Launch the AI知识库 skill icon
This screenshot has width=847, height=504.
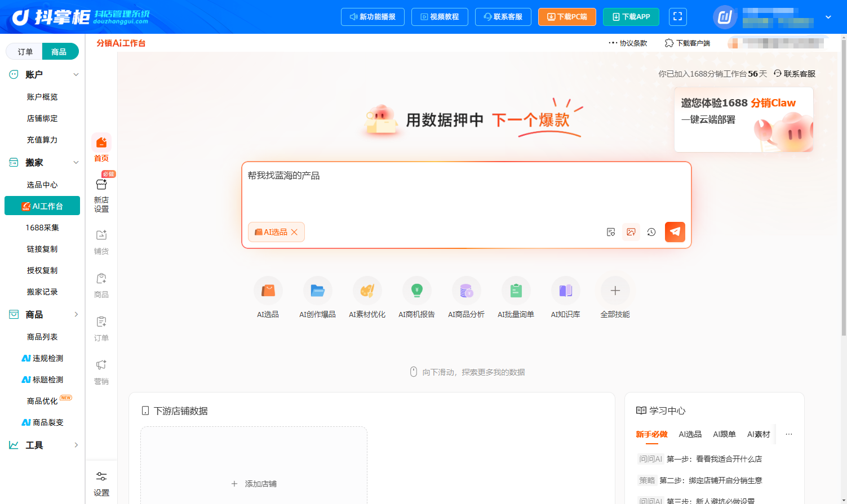[566, 291]
